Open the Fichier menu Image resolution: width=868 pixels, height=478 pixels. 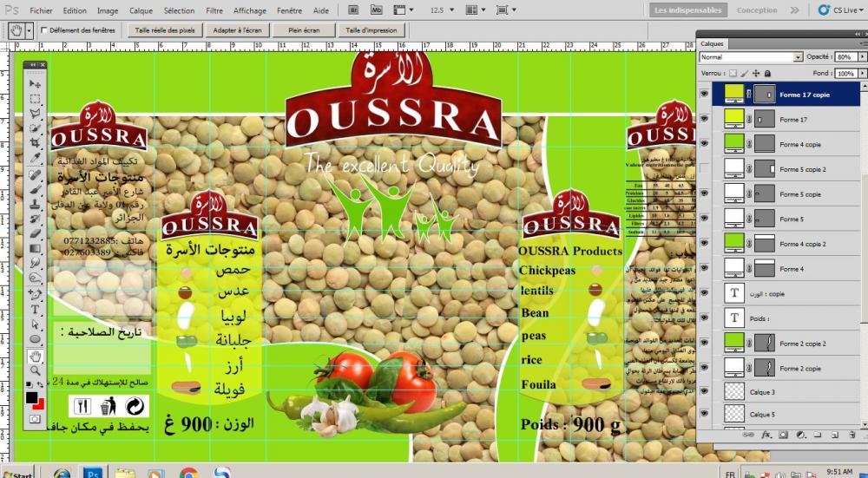point(41,10)
